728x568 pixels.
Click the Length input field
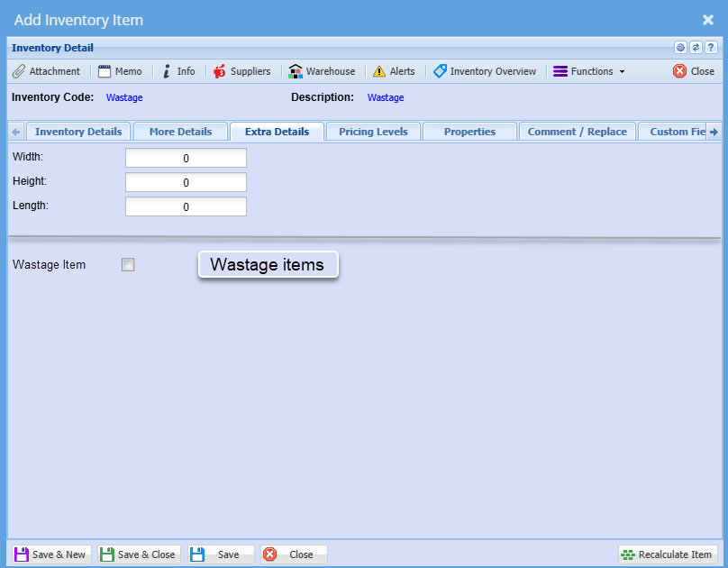pos(186,206)
